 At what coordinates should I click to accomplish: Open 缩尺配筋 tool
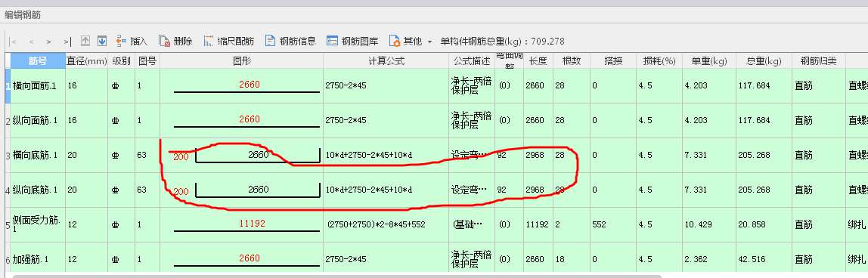tap(229, 41)
